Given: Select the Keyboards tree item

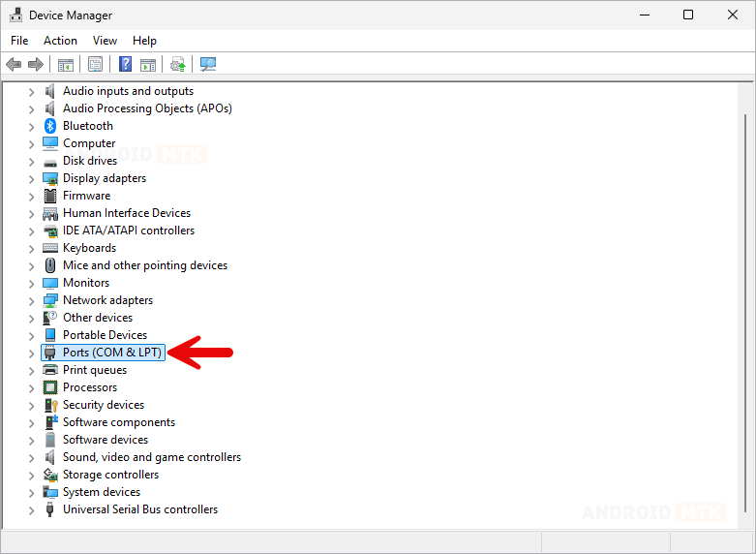Looking at the screenshot, I should 89,248.
